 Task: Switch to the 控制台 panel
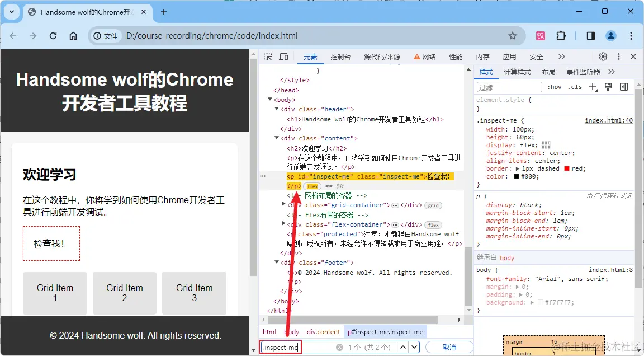click(x=340, y=57)
